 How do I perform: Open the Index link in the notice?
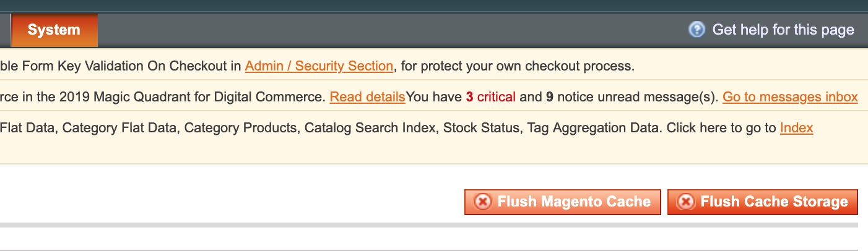click(x=796, y=128)
